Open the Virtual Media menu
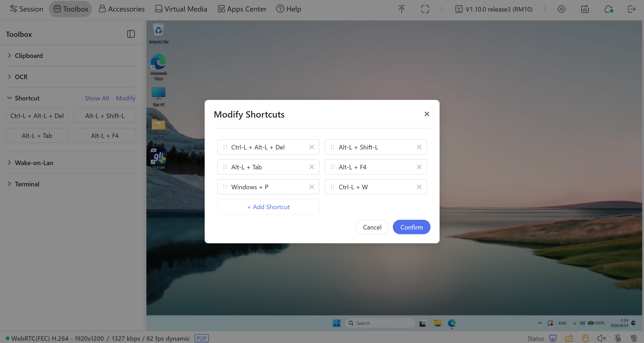This screenshot has width=644, height=343. 181,9
